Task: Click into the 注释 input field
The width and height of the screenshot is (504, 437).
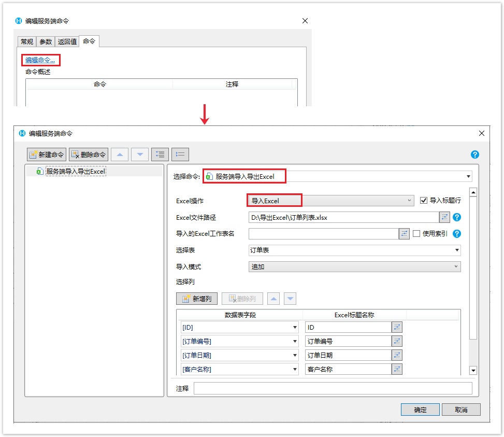Action: pyautogui.click(x=333, y=388)
